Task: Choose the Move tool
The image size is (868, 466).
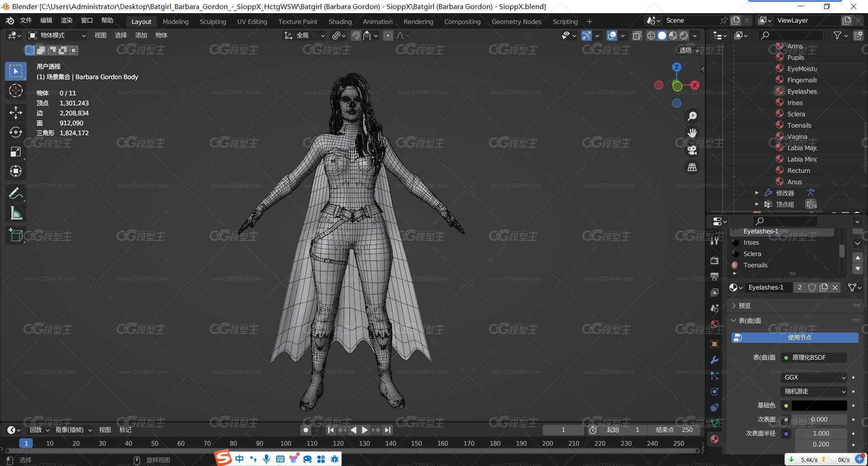Action: tap(16, 112)
